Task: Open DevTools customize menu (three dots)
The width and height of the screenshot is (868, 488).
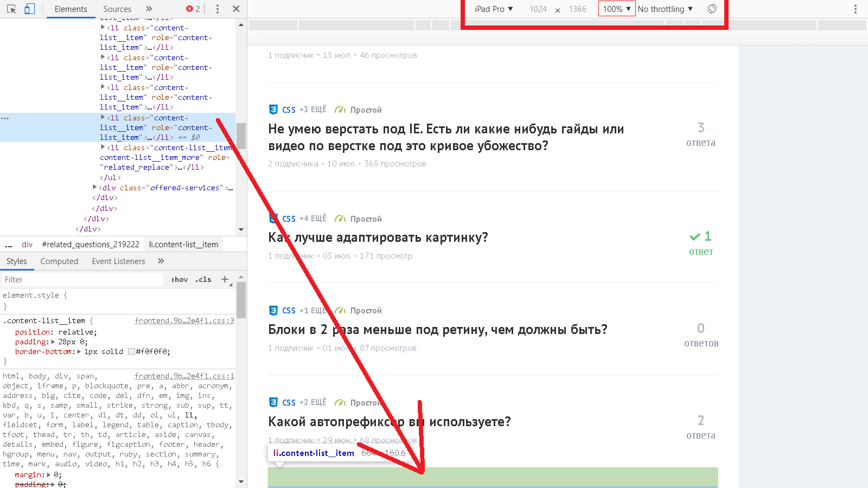Action: [218, 9]
